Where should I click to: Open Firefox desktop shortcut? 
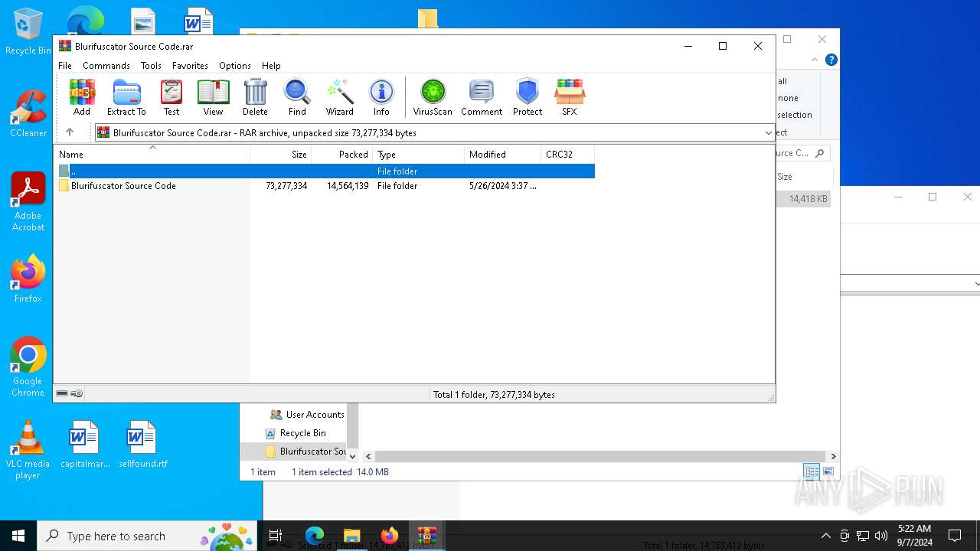pos(28,279)
